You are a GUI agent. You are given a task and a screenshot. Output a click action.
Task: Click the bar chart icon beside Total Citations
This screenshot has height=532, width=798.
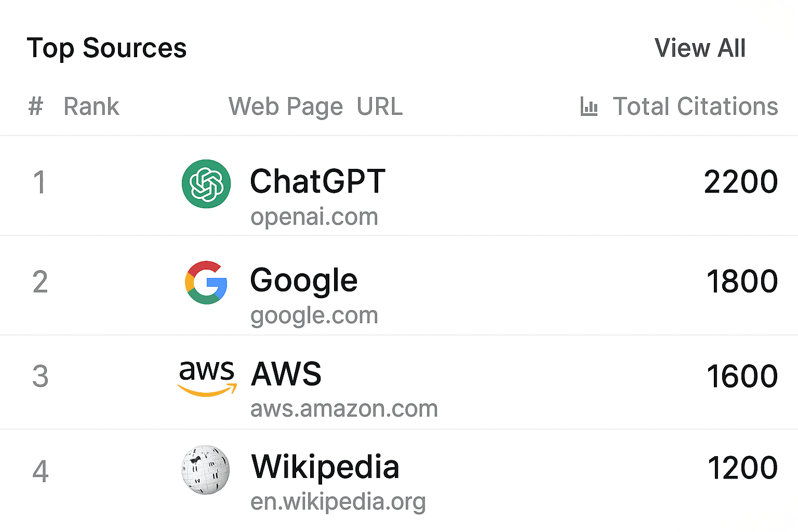589,106
